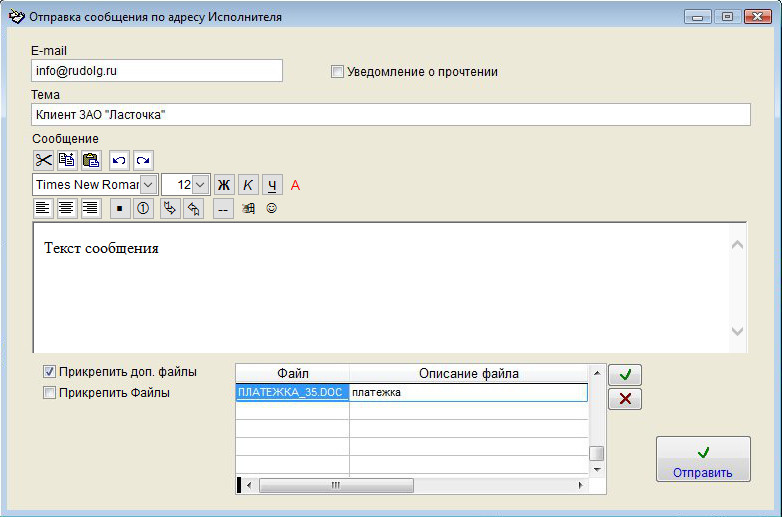Click inside the message text area
Viewport: 782px width, 517px height.
tap(382, 288)
